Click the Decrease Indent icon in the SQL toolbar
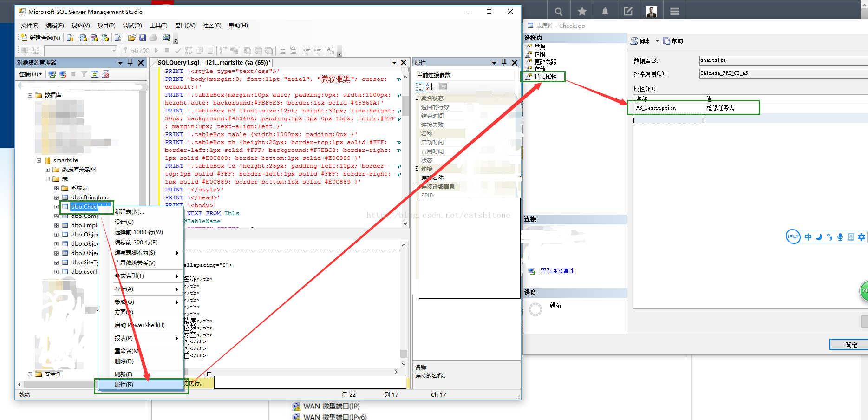 [x=307, y=50]
